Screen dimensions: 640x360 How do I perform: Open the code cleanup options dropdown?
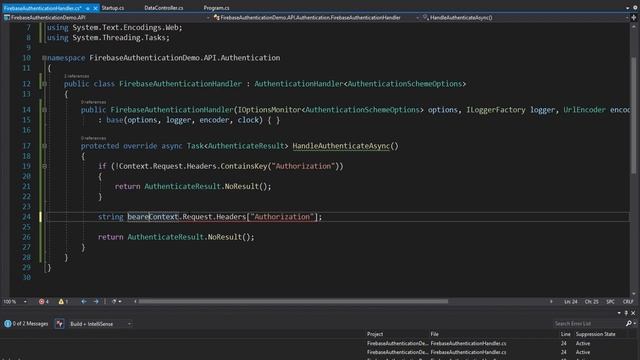tap(120, 302)
